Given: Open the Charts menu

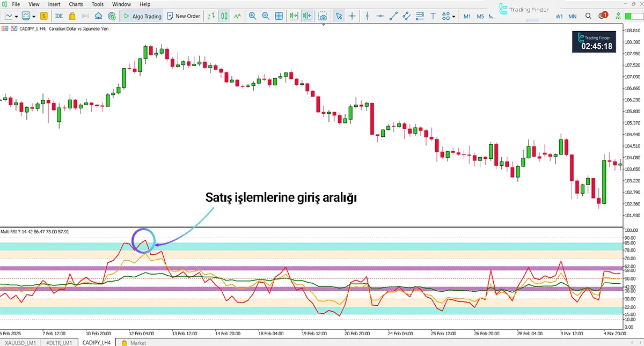Looking at the screenshot, I should pyautogui.click(x=76, y=4).
